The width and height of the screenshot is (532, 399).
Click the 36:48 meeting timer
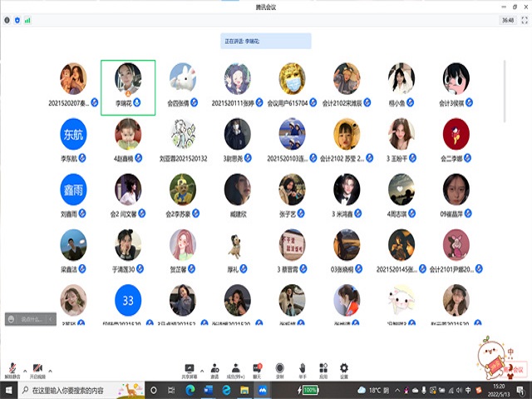(x=507, y=20)
